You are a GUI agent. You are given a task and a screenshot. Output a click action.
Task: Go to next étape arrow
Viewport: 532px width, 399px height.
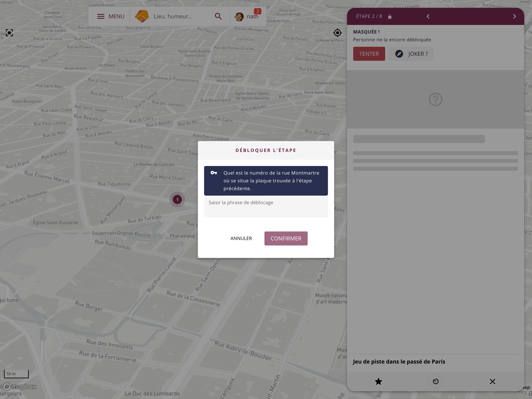click(514, 16)
